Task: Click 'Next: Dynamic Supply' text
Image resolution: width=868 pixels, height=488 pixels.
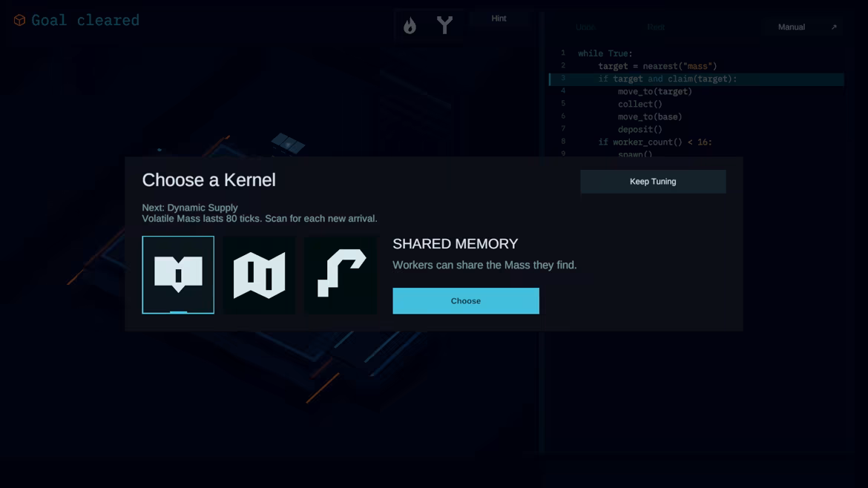Action: tap(190, 208)
